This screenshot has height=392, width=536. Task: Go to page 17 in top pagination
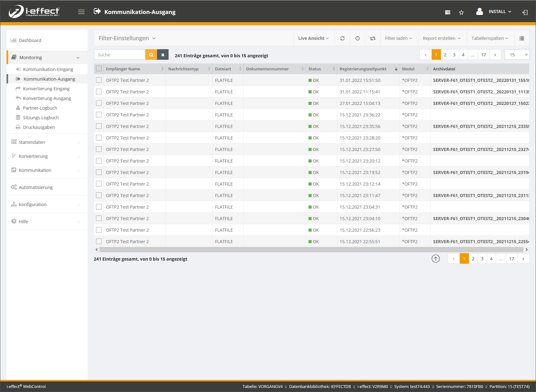coord(483,55)
